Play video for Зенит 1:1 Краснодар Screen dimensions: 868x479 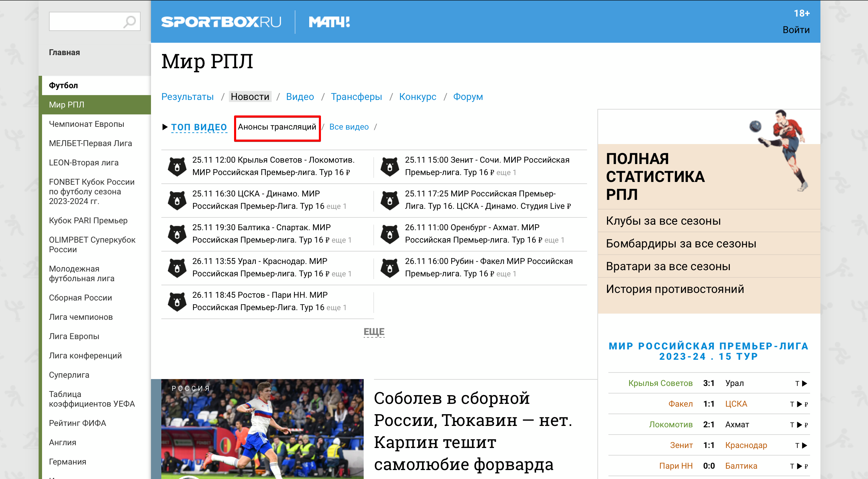tap(805, 446)
